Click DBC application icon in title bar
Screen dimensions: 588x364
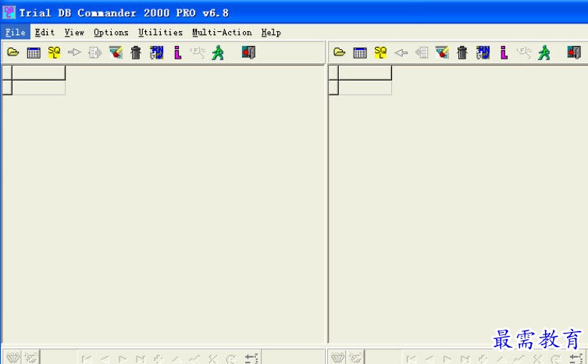click(9, 12)
